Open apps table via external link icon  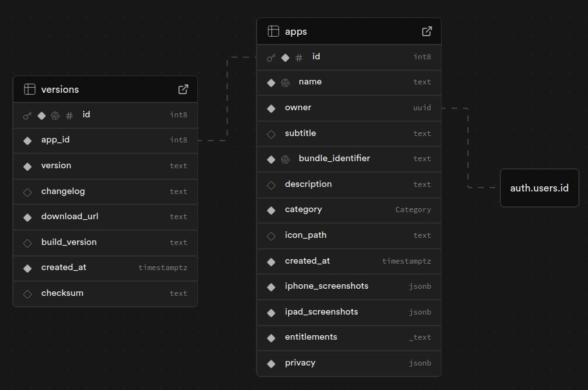pos(427,32)
